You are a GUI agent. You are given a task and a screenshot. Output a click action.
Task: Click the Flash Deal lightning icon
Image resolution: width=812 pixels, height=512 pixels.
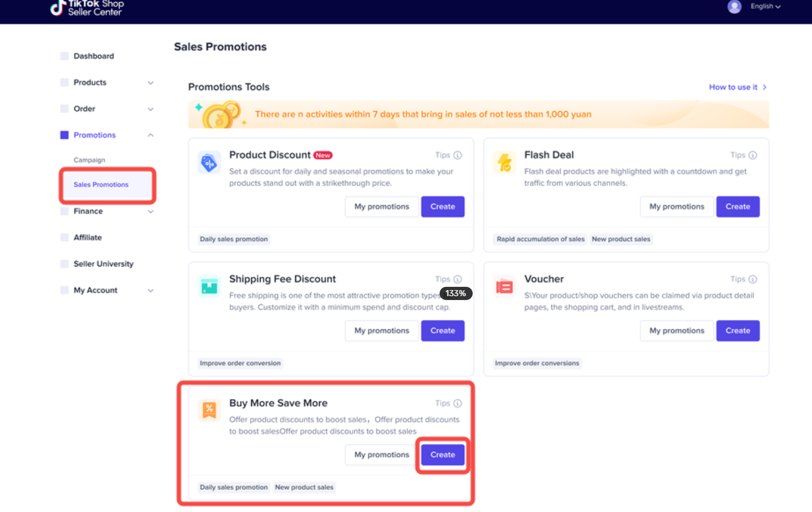coord(504,162)
